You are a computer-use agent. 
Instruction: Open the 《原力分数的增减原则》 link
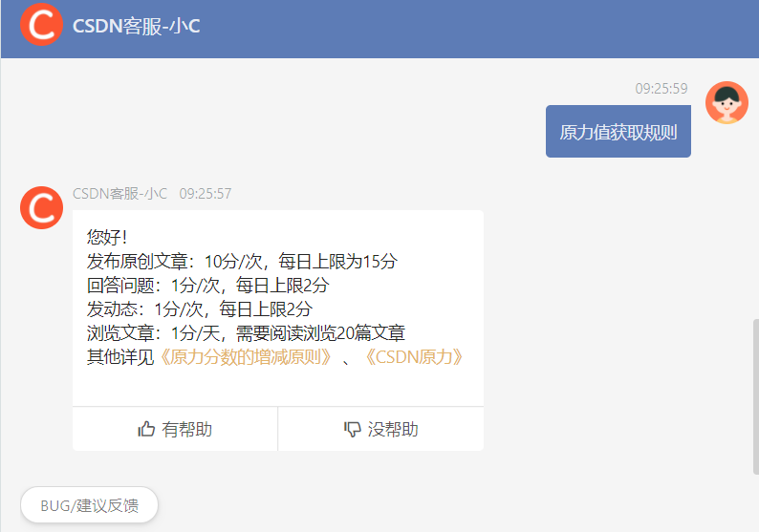[x=245, y=357]
